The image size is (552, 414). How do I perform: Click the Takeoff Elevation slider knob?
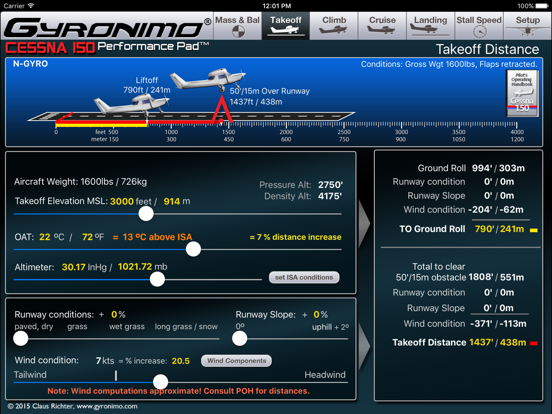pos(146,214)
